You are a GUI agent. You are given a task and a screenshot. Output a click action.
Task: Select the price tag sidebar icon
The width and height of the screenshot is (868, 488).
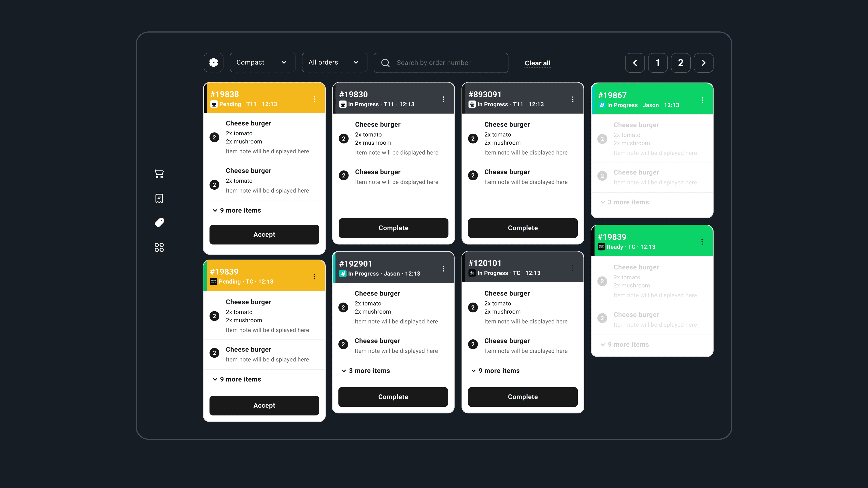159,223
